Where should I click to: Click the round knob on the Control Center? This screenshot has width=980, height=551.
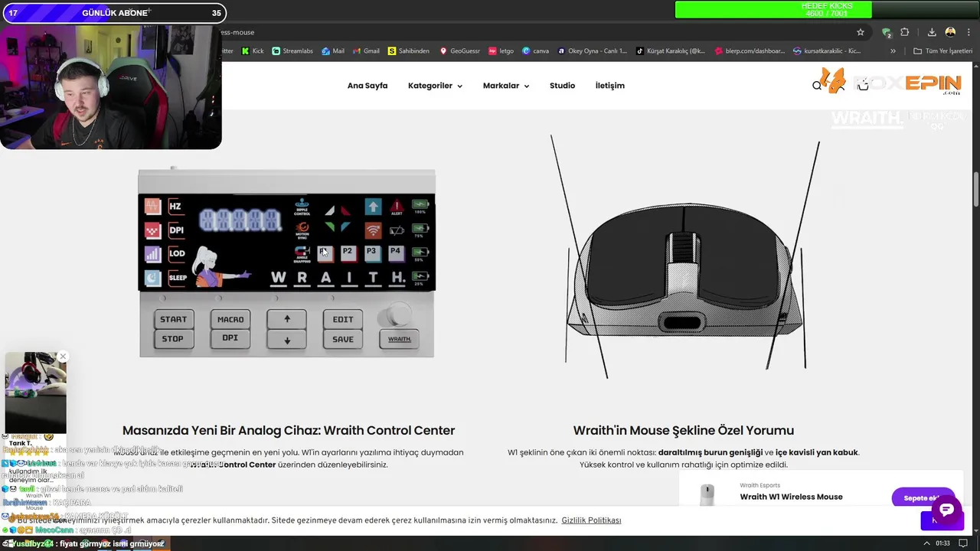point(398,315)
